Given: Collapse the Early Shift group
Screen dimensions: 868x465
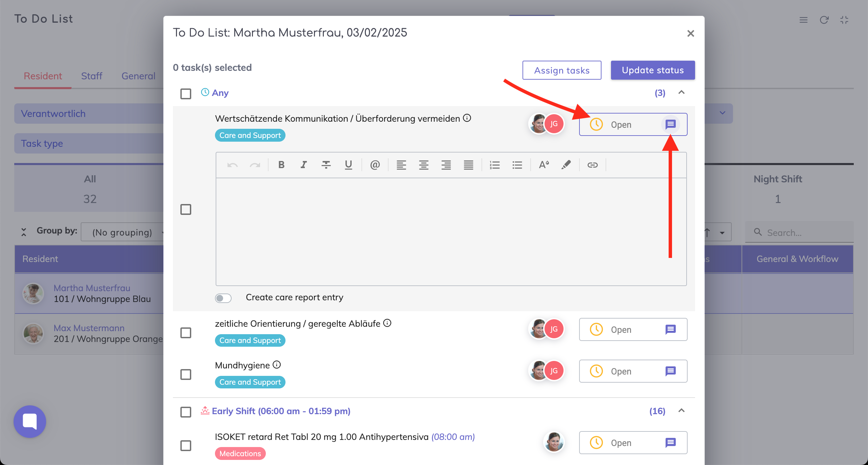Looking at the screenshot, I should (681, 411).
